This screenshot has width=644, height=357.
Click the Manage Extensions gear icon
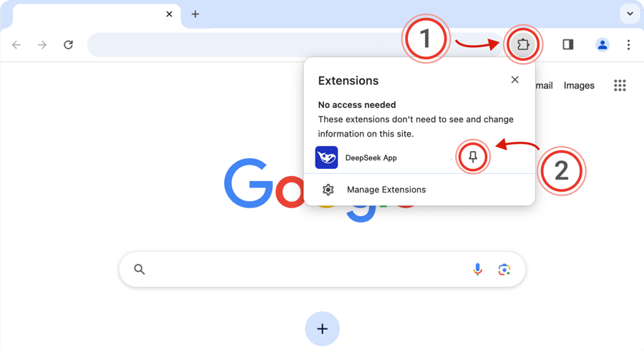[328, 190]
